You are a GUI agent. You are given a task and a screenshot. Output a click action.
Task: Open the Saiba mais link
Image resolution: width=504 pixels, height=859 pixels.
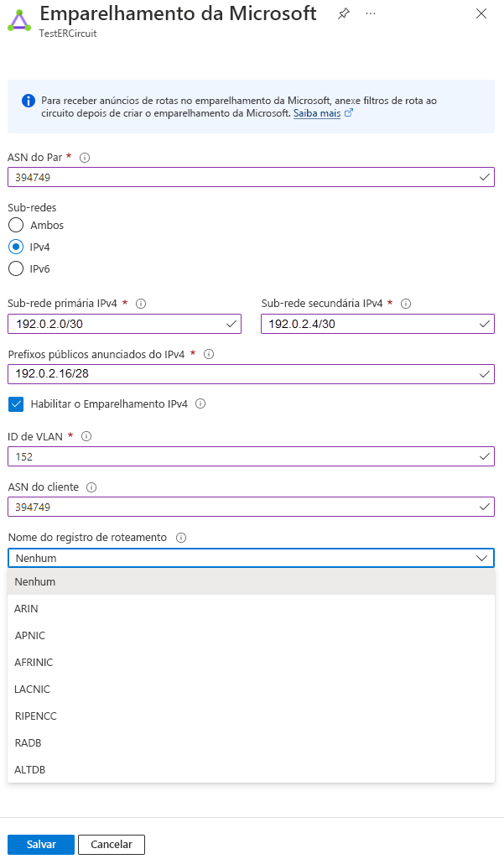pos(317,113)
